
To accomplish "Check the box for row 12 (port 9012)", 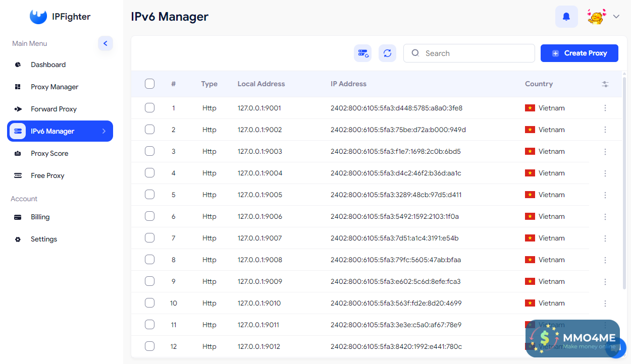I will [149, 346].
